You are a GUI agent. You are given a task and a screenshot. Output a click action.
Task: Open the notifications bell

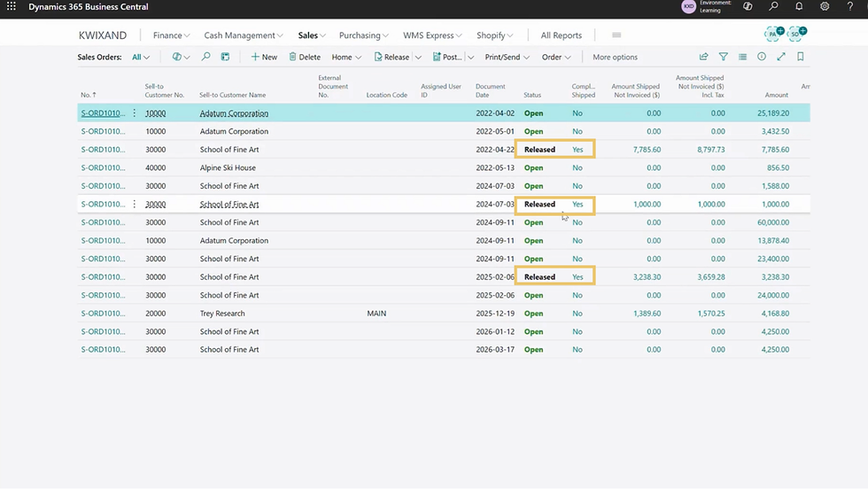click(x=799, y=7)
